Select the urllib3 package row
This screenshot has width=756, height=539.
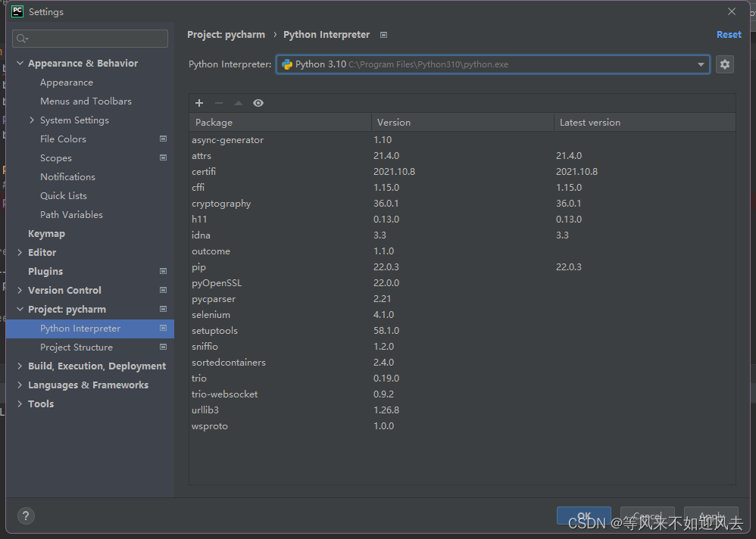coord(462,410)
